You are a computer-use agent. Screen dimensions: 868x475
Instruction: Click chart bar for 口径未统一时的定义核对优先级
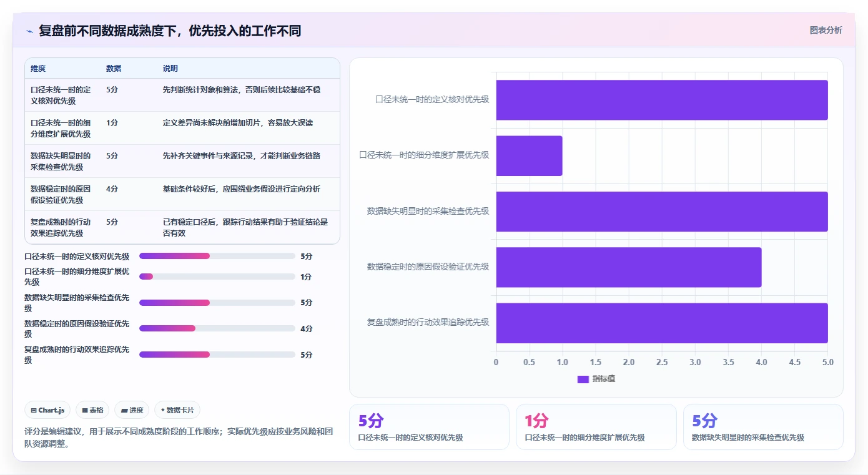662,100
